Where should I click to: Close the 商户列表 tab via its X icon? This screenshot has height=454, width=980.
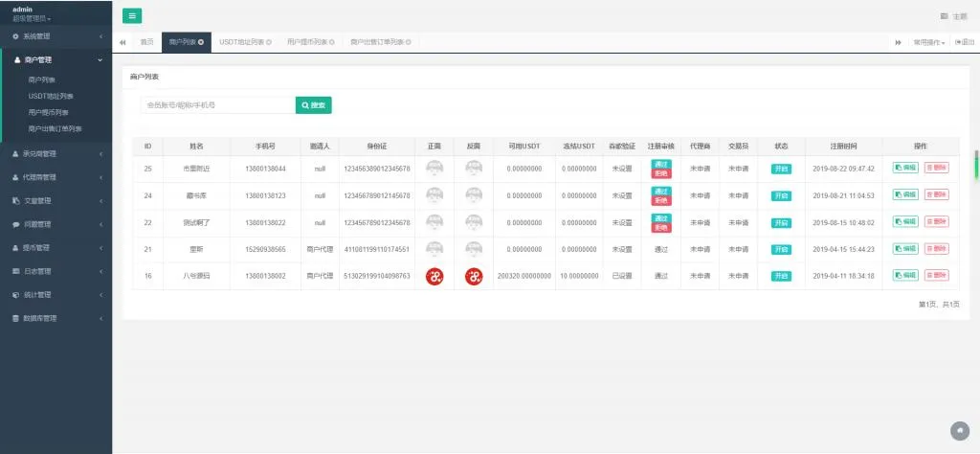201,42
